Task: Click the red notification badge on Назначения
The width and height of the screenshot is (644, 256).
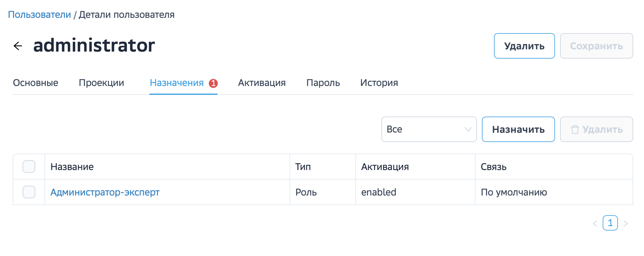Action: click(213, 83)
